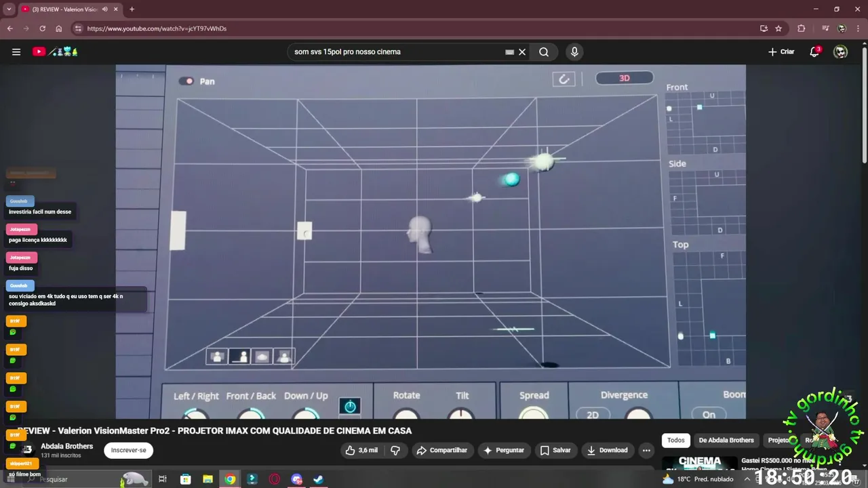This screenshot has height=488, width=868.
Task: Go back one page in Chrome
Action: point(9,28)
